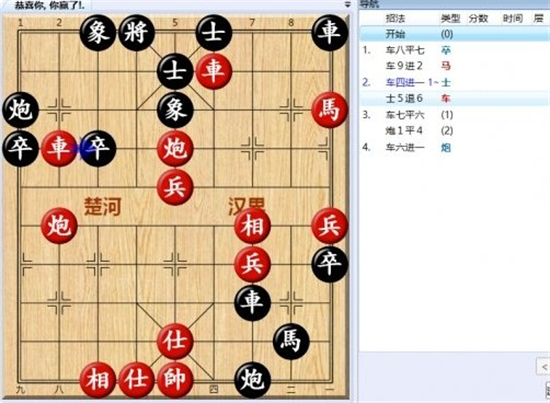Click the < button at panel bottom
Viewport: 550px width, 403px height.
pos(544,367)
